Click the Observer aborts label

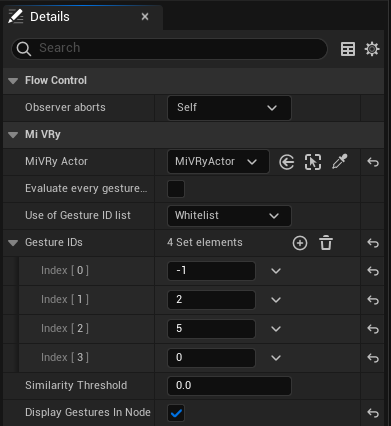click(65, 107)
